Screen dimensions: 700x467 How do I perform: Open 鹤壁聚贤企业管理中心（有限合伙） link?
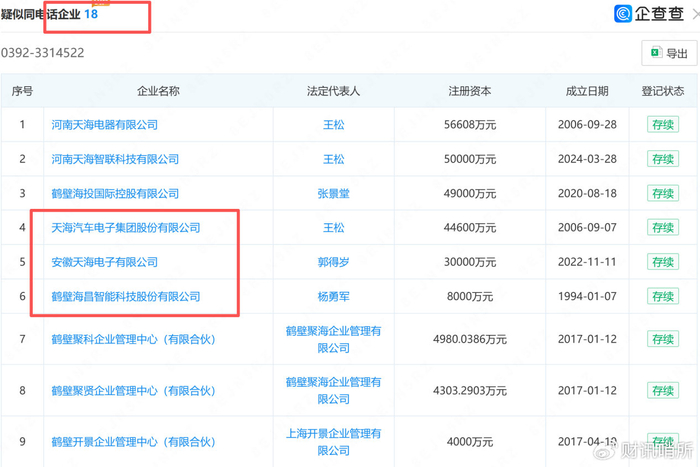tap(133, 391)
